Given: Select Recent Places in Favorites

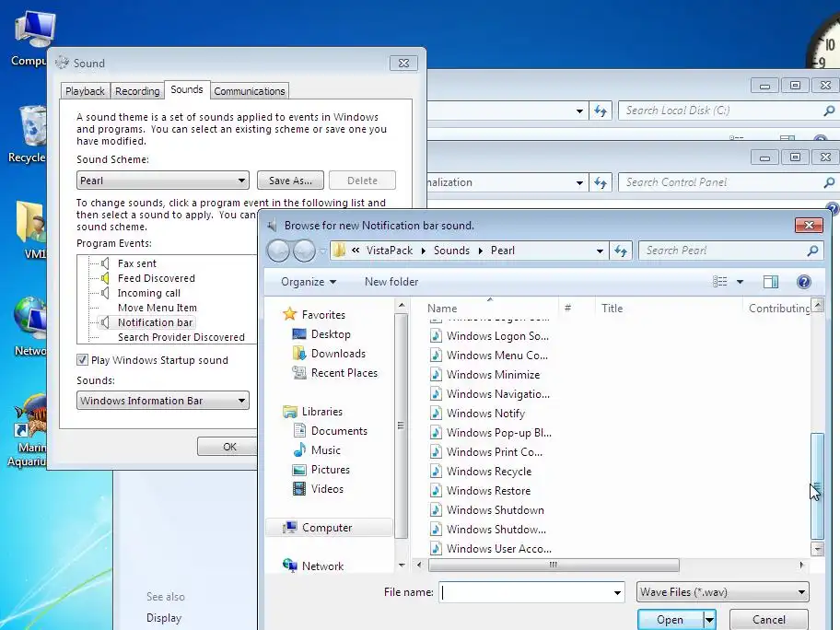Looking at the screenshot, I should (x=335, y=373).
